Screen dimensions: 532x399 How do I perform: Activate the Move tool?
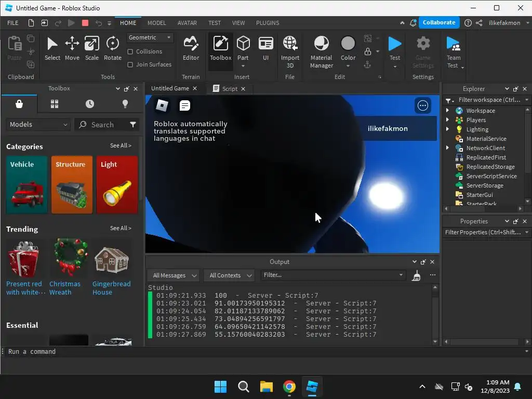click(72, 49)
